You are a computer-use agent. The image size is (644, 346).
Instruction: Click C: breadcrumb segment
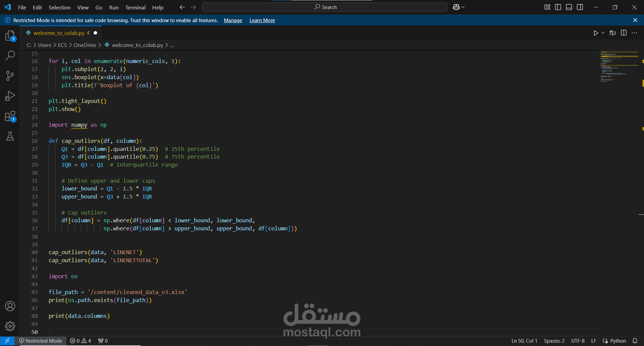click(29, 45)
